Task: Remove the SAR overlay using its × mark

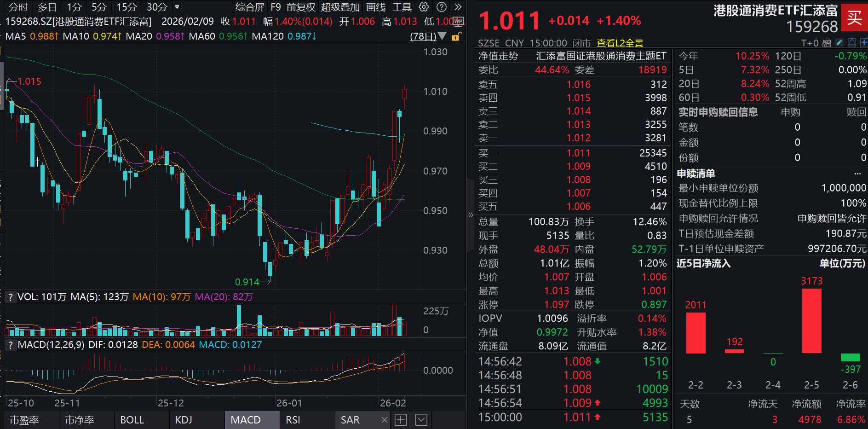Action: point(384,420)
